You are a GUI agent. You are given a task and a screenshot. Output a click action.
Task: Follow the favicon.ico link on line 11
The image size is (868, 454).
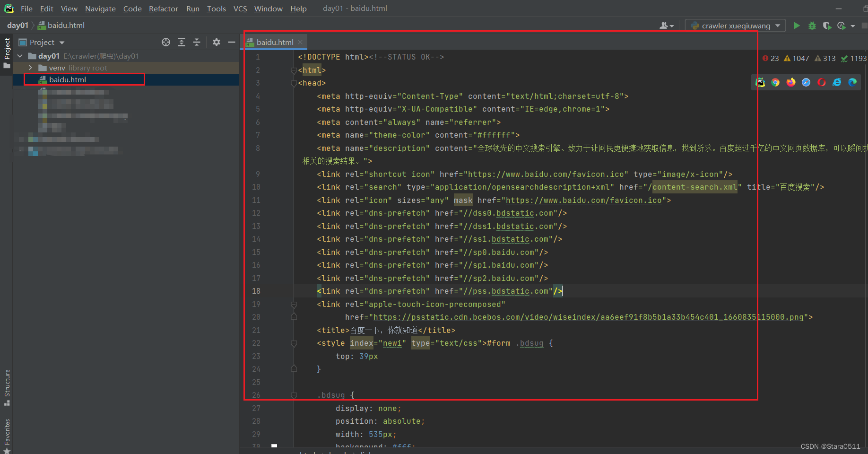(583, 201)
